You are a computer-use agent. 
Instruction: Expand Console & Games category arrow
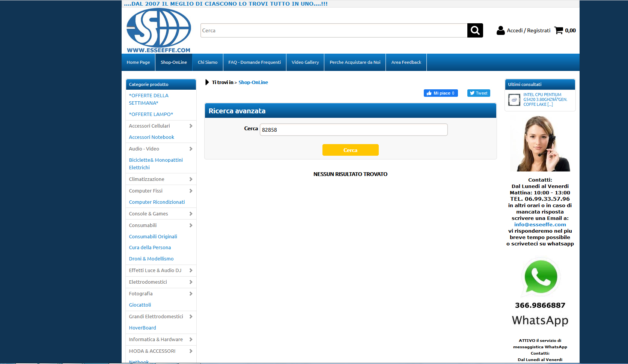191,214
